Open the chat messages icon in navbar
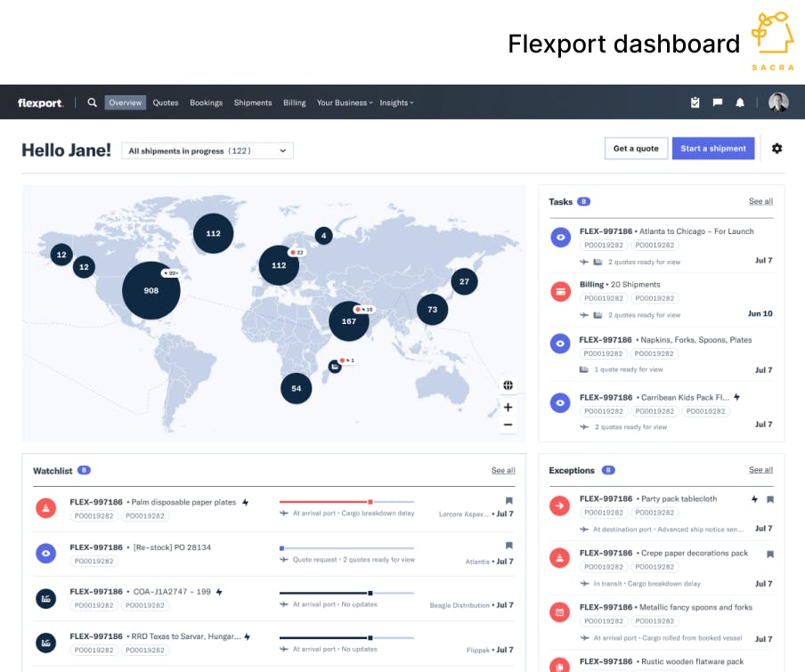Viewport: 805px width, 672px height. [x=717, y=102]
